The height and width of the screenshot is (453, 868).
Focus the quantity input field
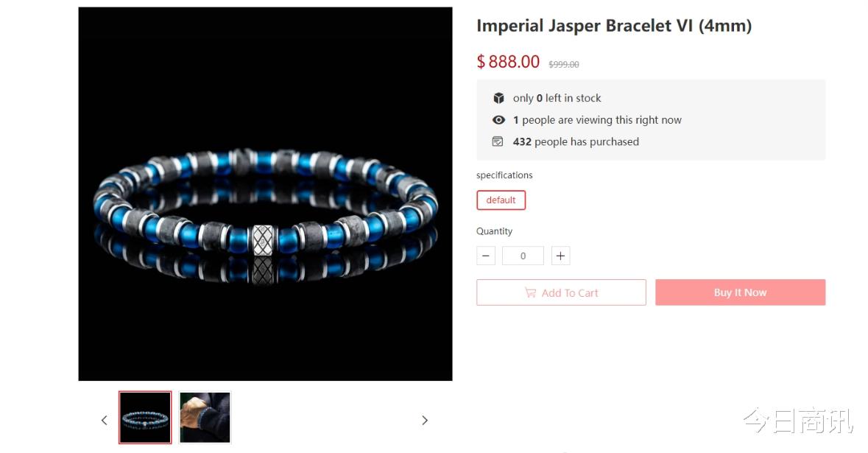[523, 256]
